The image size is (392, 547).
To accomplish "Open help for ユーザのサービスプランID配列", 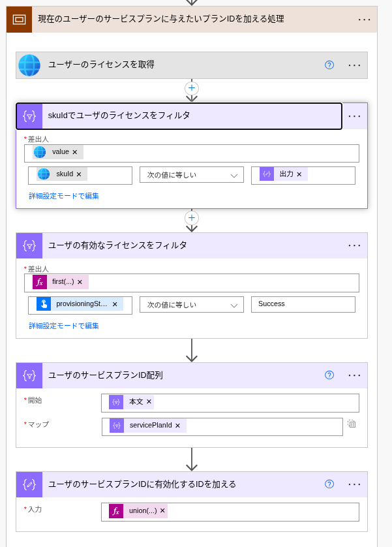I will pyautogui.click(x=329, y=375).
